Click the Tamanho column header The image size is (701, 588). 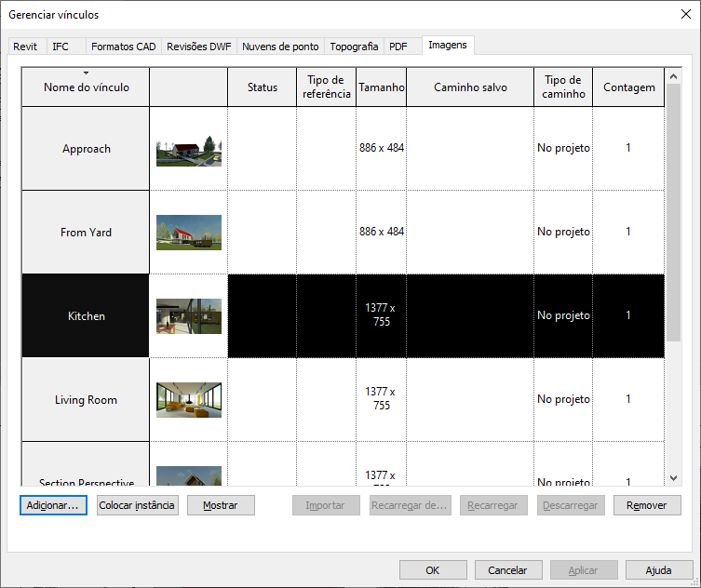pyautogui.click(x=382, y=87)
